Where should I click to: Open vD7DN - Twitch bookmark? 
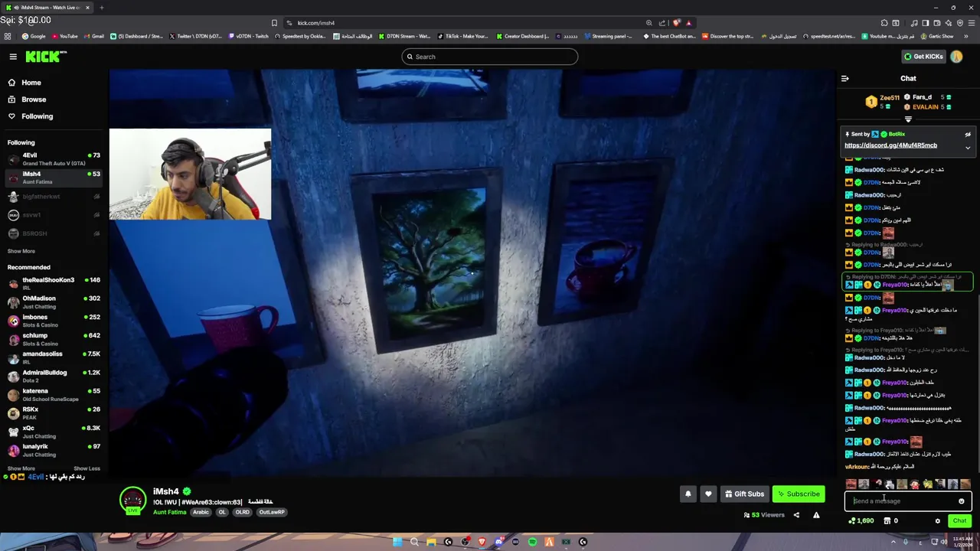pyautogui.click(x=248, y=36)
